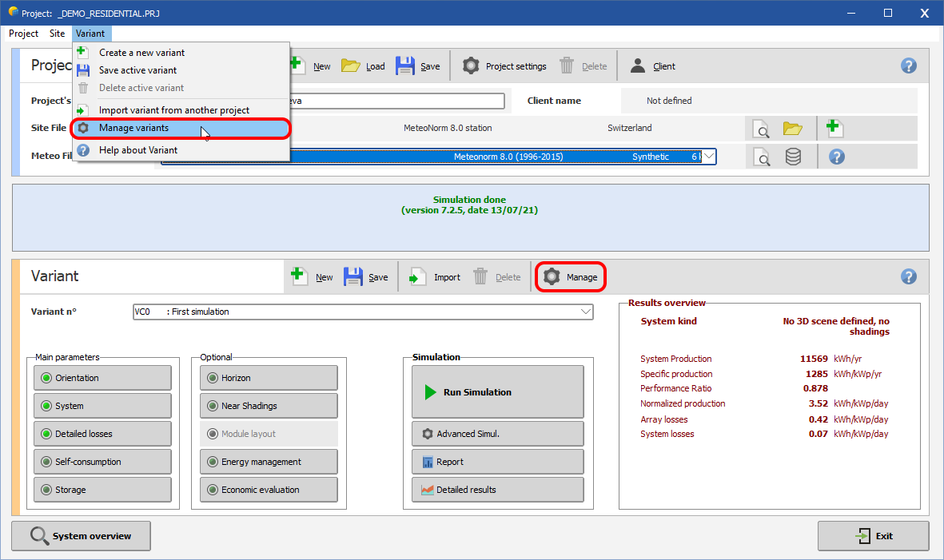Click the Project panel help icon
944x560 pixels.
click(909, 66)
